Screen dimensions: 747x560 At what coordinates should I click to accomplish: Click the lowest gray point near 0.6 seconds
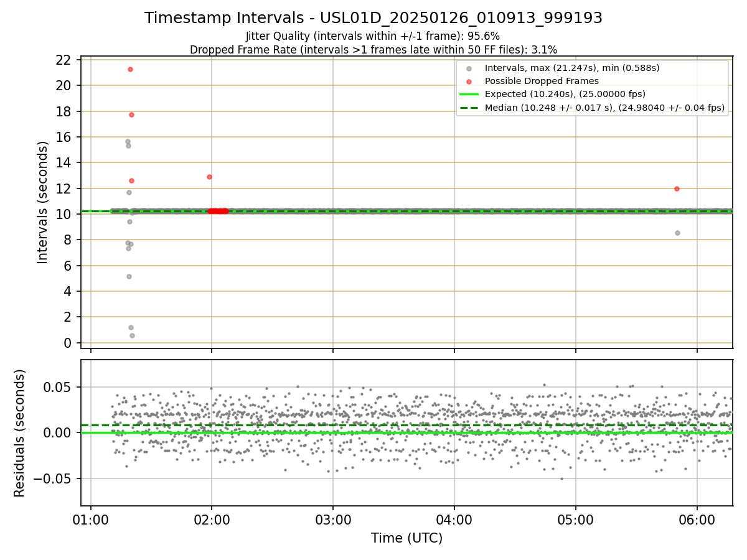(x=132, y=335)
